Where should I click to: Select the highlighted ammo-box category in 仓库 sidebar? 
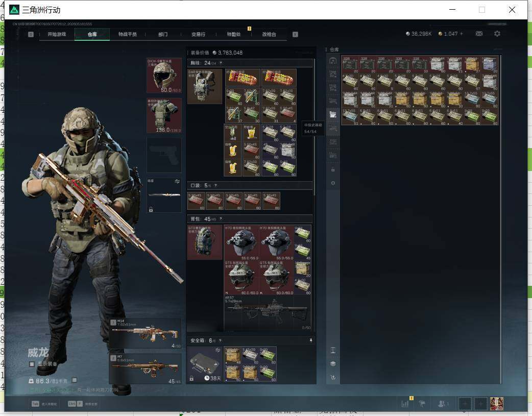(333, 114)
